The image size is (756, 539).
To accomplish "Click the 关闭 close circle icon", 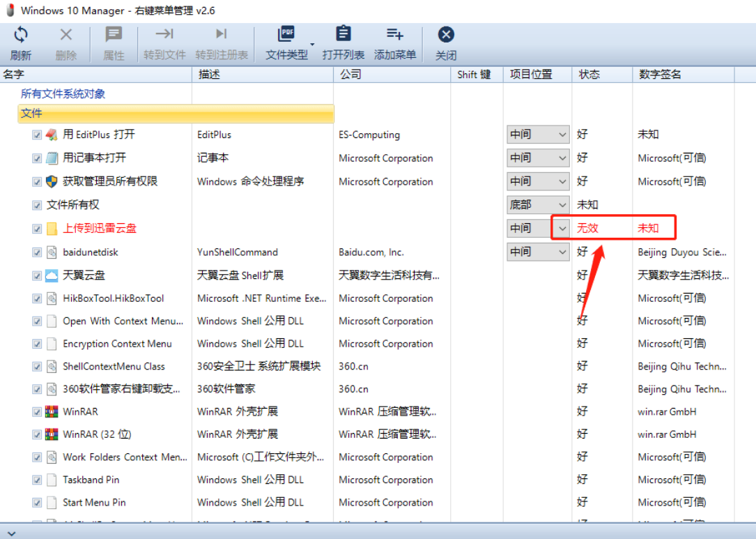I will pos(446,35).
